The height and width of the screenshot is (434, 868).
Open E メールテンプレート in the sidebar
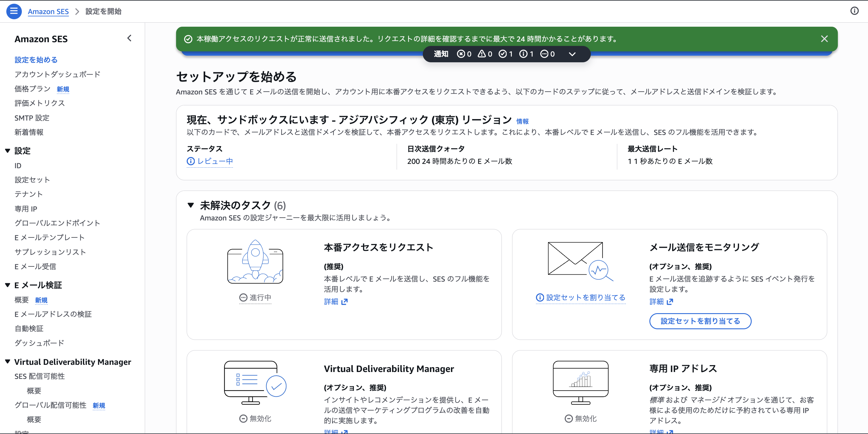tap(49, 238)
